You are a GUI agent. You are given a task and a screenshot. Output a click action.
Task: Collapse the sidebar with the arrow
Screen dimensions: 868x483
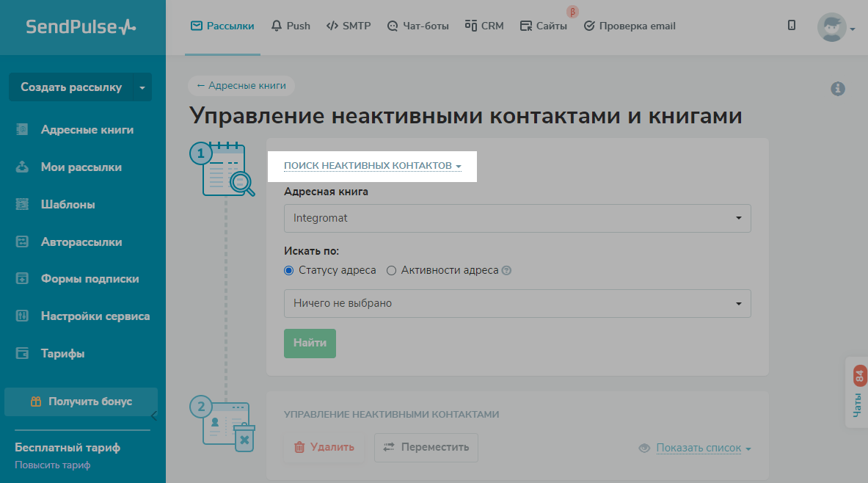coord(154,416)
